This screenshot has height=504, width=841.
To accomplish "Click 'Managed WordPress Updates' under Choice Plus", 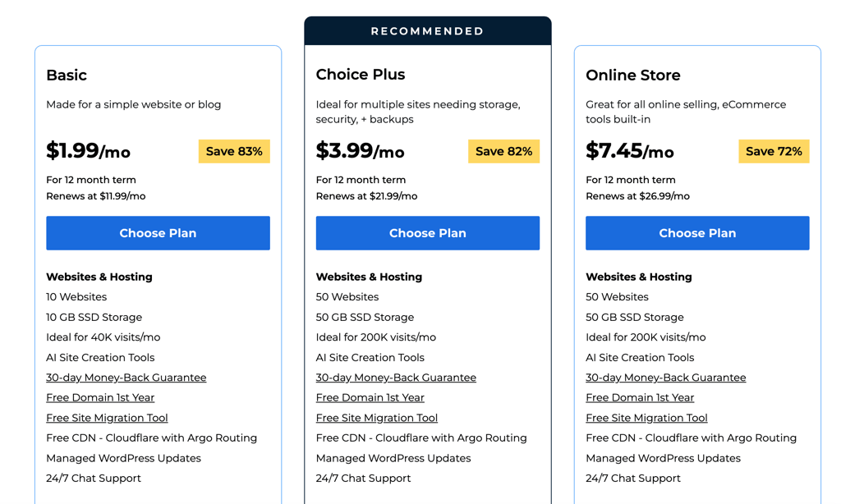I will 393,458.
